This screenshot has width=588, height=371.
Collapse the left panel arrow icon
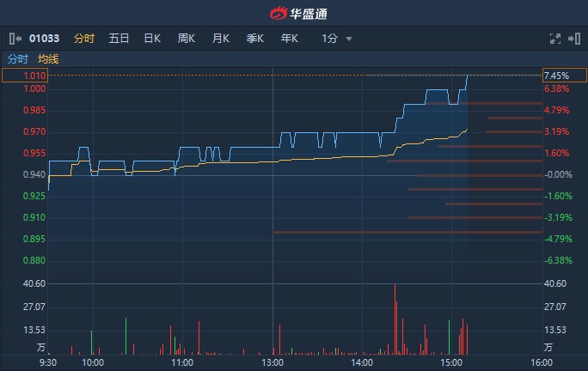point(15,39)
